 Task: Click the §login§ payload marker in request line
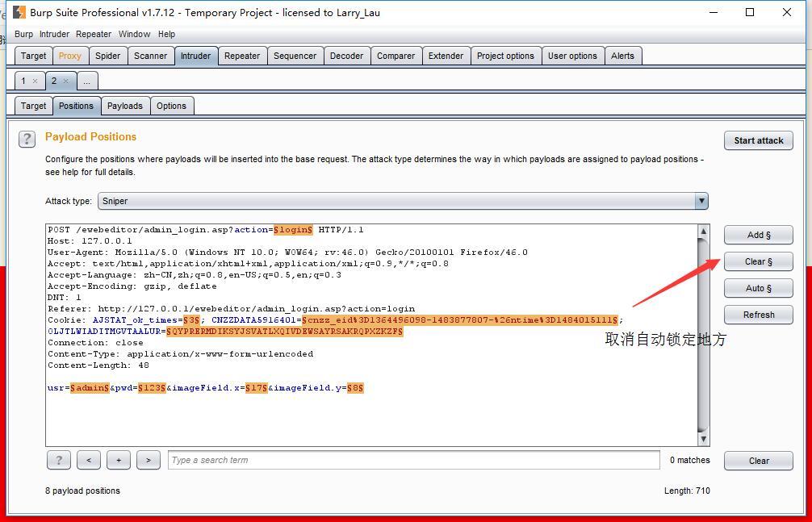click(294, 230)
